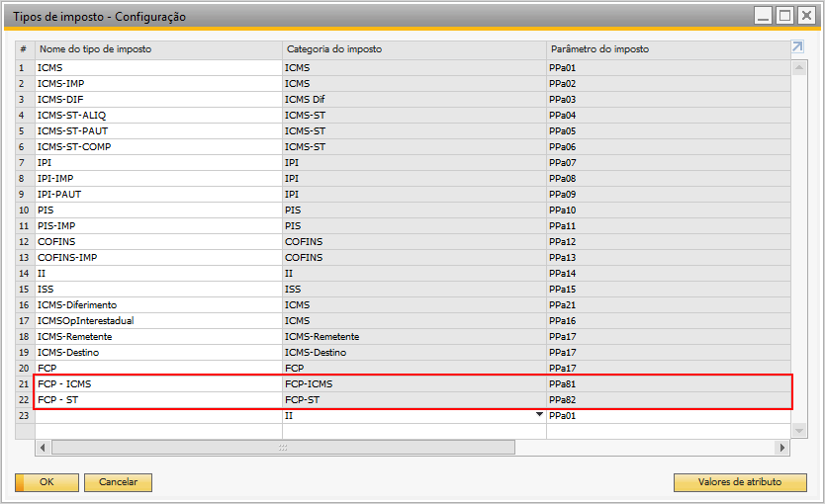Click the vertical scrollbar up arrow
825x504 pixels.
coord(799,68)
